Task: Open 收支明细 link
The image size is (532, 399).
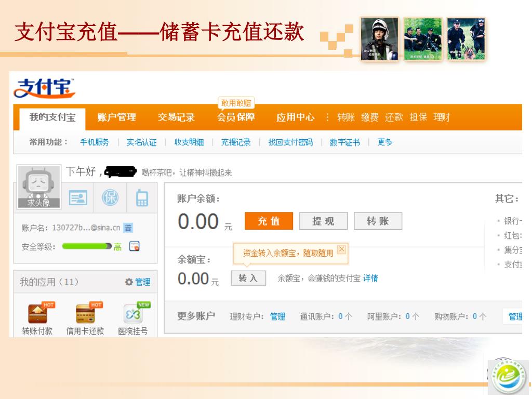Action: (189, 142)
